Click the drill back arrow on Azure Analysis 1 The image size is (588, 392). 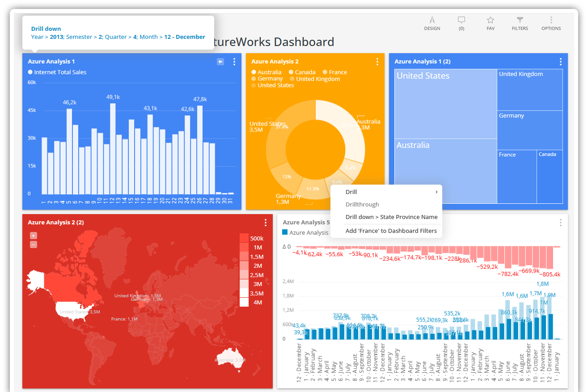pos(220,62)
